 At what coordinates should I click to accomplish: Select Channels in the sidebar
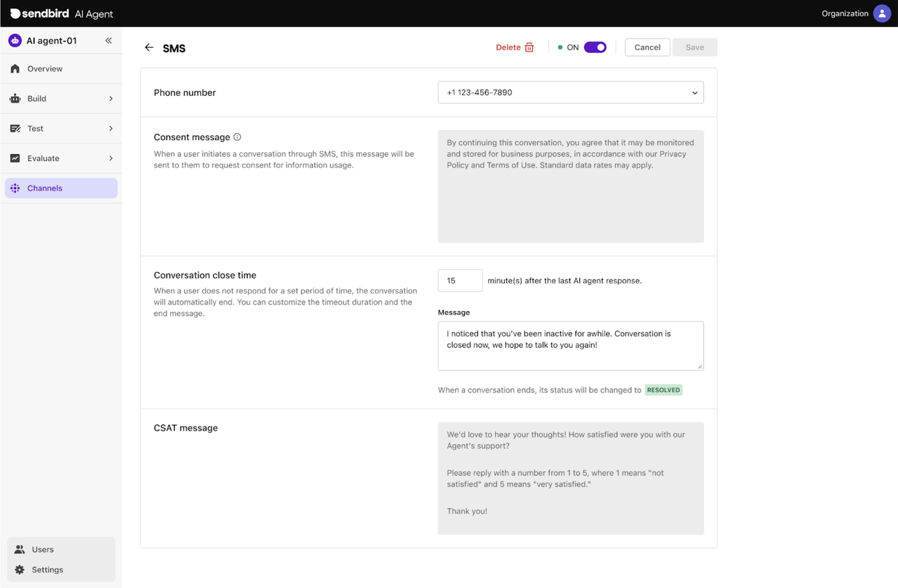[61, 188]
